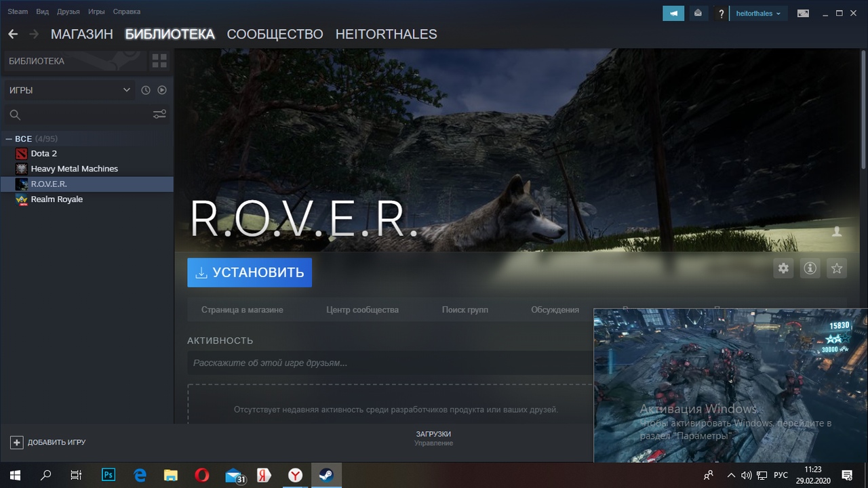Open the Windows Start menu
This screenshot has height=488, width=868.
tap(15, 475)
